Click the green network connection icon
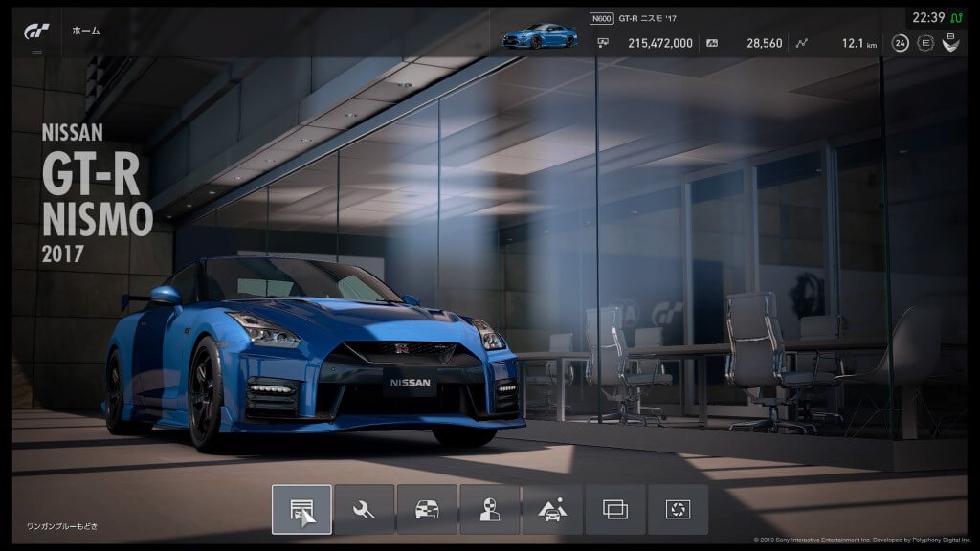 tap(956, 18)
